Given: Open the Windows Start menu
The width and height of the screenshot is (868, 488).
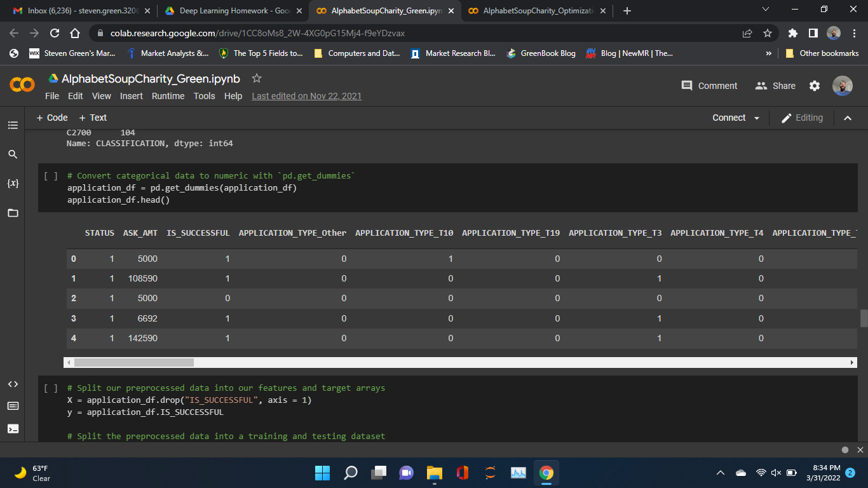Looking at the screenshot, I should coord(322,473).
